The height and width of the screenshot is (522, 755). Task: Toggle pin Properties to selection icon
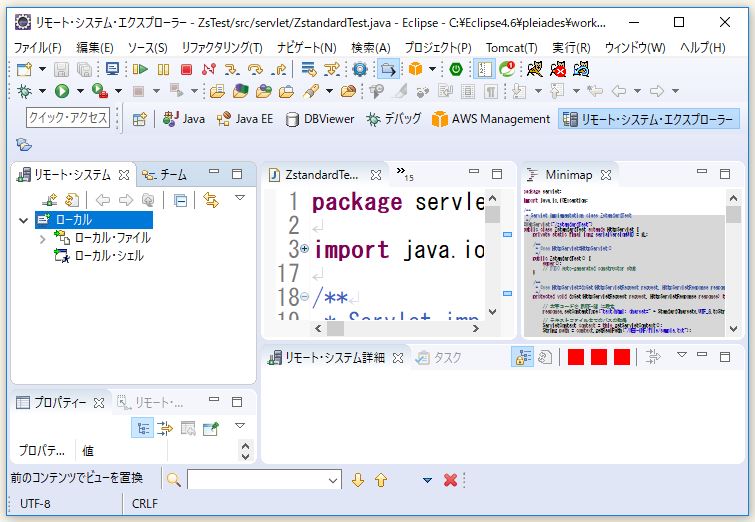pos(211,428)
